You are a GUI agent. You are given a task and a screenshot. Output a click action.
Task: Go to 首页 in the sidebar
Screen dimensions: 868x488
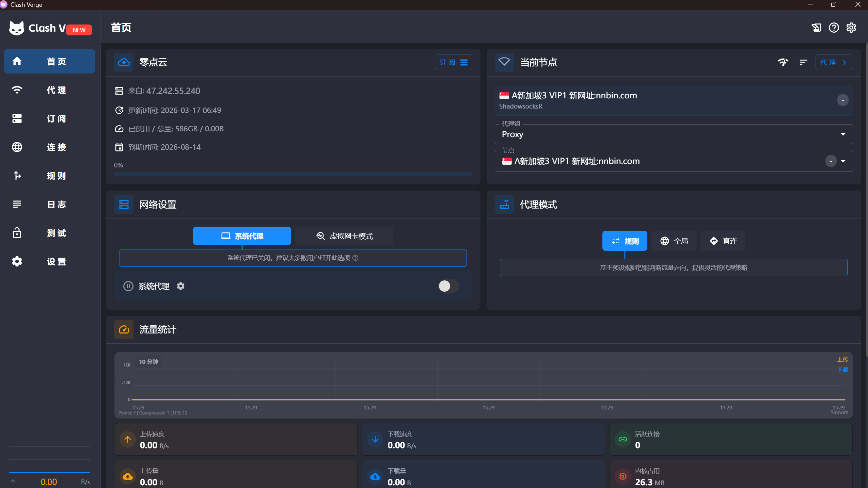click(49, 61)
